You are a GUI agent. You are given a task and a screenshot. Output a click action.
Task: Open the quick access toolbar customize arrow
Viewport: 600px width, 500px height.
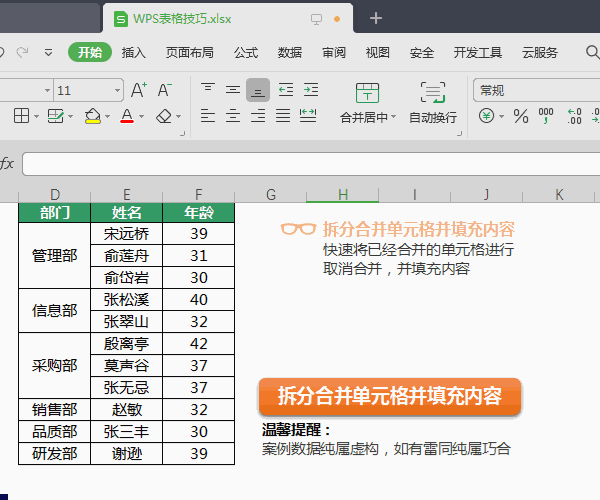point(48,52)
